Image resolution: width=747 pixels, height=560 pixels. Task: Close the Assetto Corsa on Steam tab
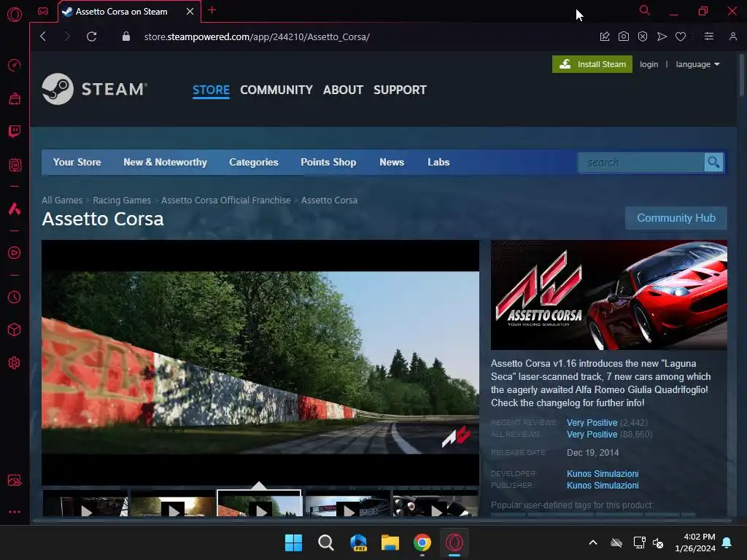tap(190, 11)
